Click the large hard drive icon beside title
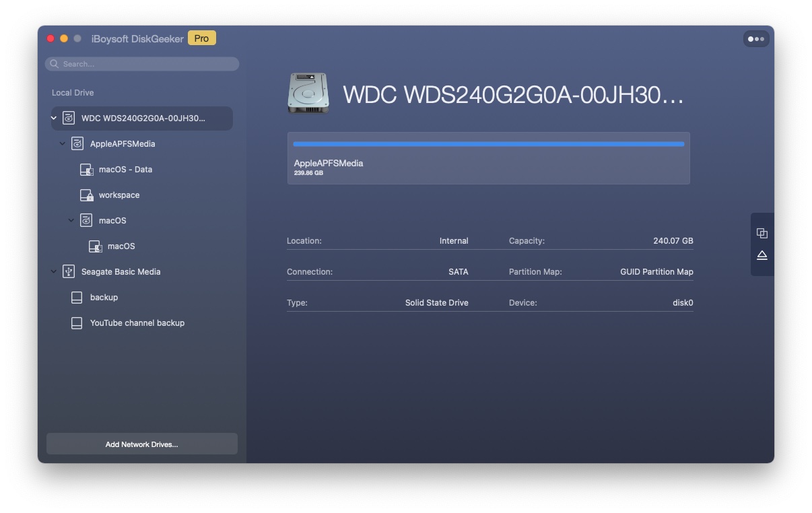This screenshot has width=812, height=513. 308,94
